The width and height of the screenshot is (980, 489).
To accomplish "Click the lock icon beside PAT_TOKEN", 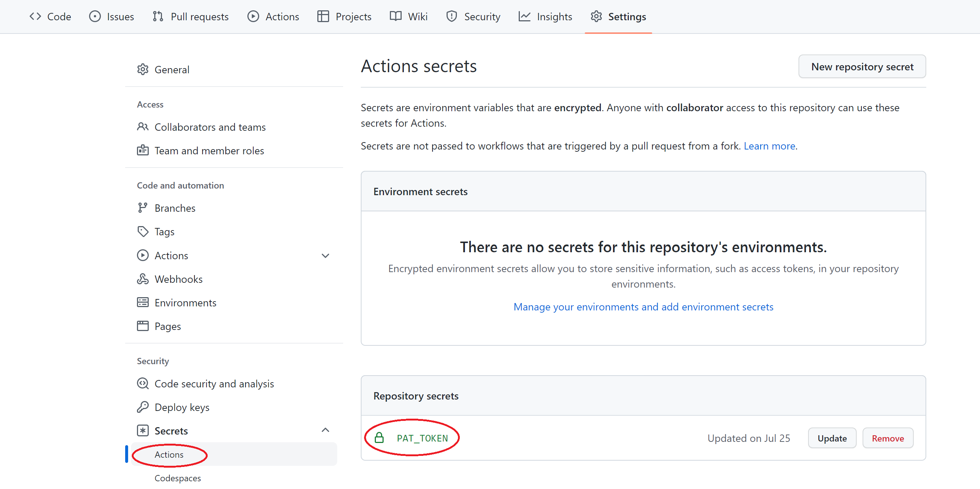I will pos(379,438).
